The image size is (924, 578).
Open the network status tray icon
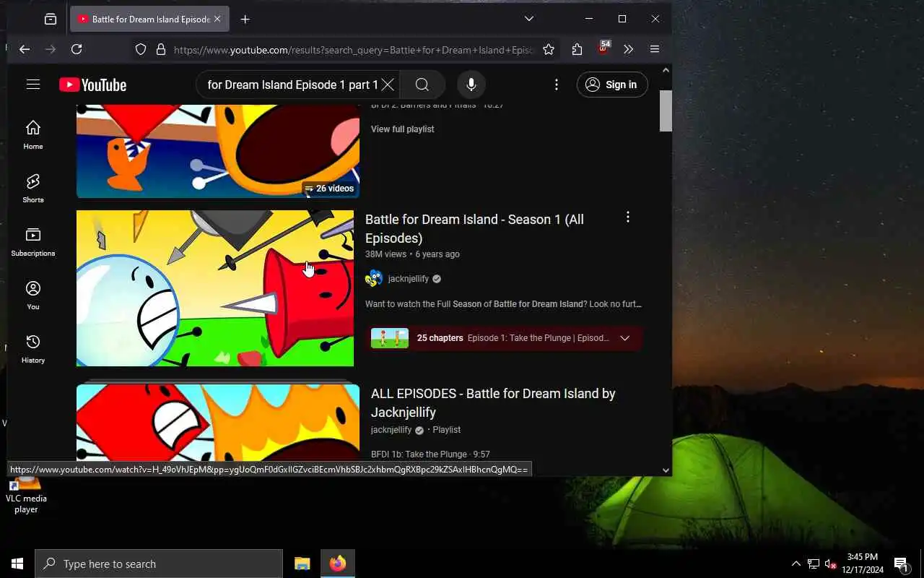[x=814, y=564]
